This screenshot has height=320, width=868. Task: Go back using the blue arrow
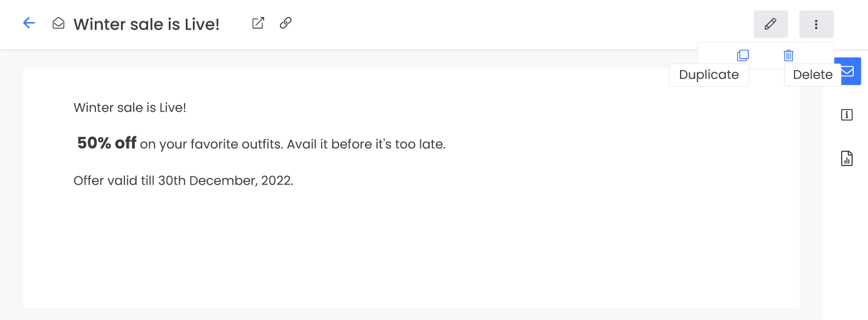[x=29, y=23]
